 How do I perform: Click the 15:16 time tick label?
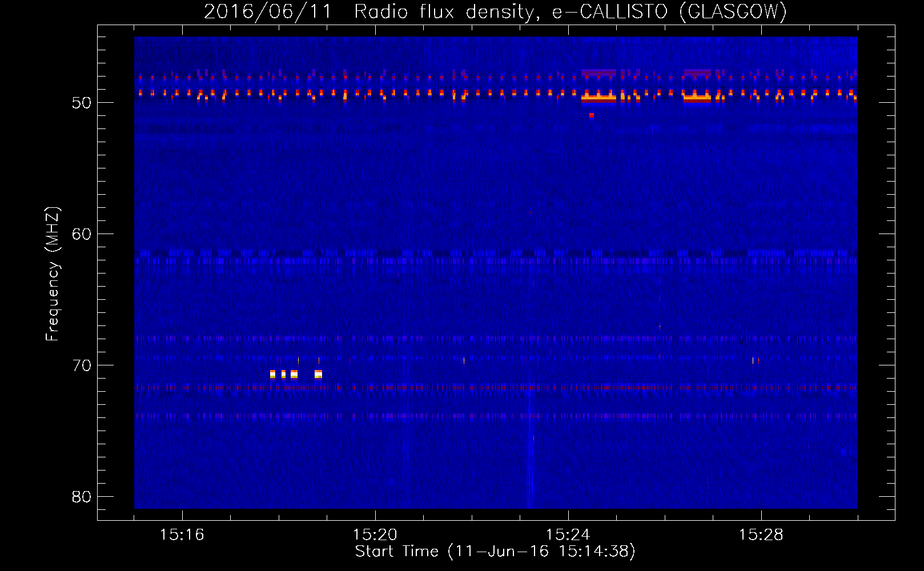click(182, 534)
